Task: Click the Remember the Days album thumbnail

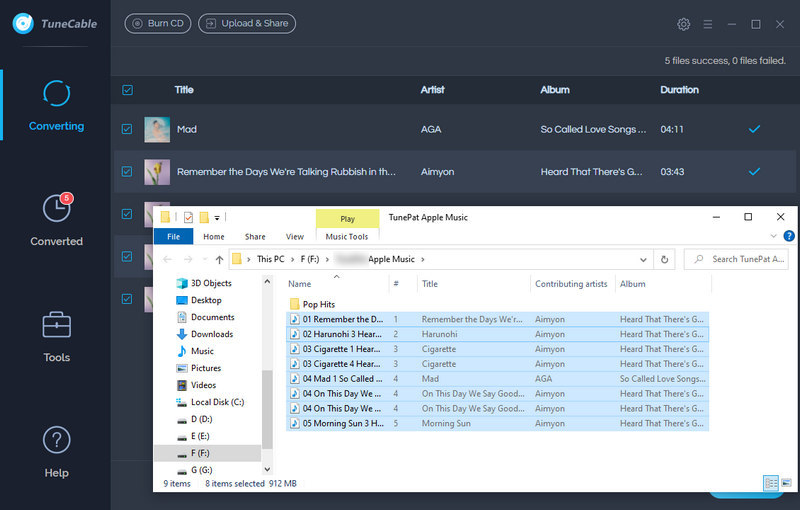Action: (x=157, y=172)
